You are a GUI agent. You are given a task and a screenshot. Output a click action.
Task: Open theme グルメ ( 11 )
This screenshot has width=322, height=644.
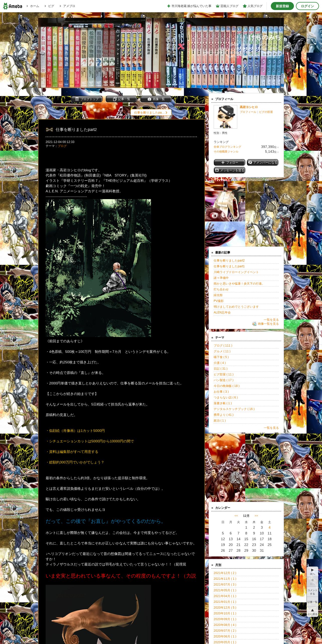coord(222,351)
